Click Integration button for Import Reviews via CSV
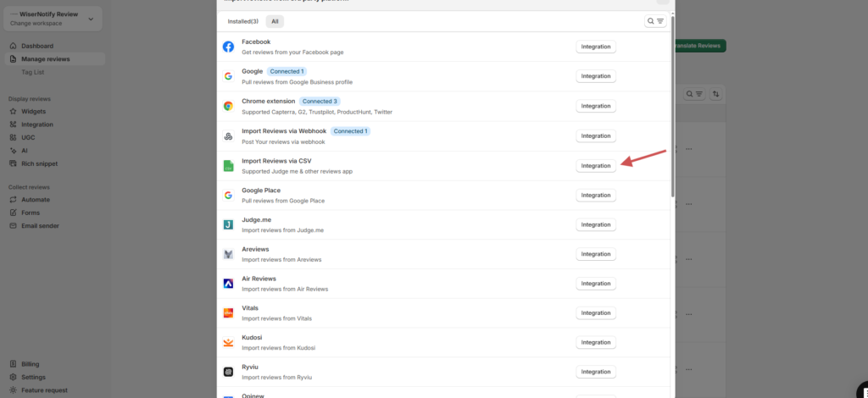This screenshot has width=868, height=398. pos(595,166)
